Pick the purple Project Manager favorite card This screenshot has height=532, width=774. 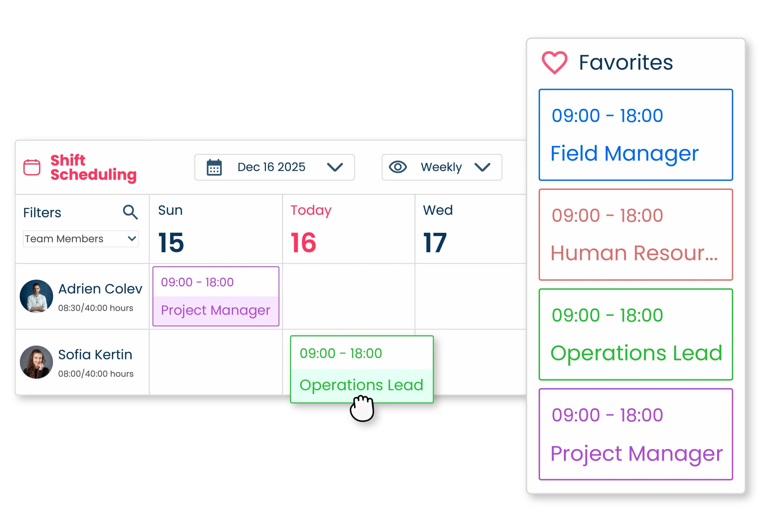[x=635, y=434]
